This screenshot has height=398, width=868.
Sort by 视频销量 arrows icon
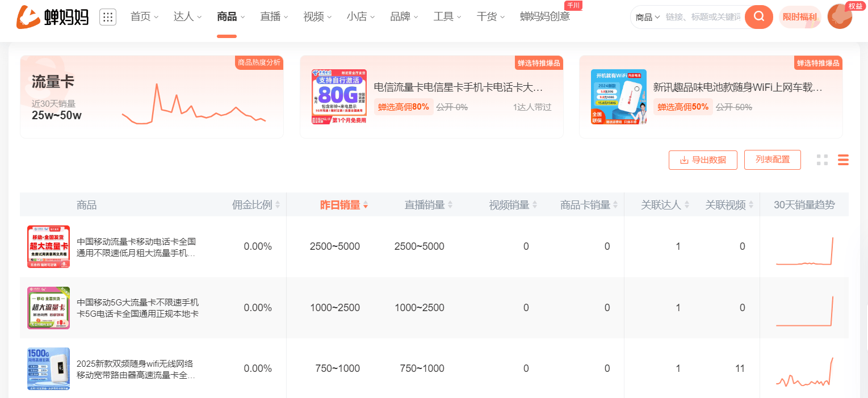pyautogui.click(x=535, y=205)
